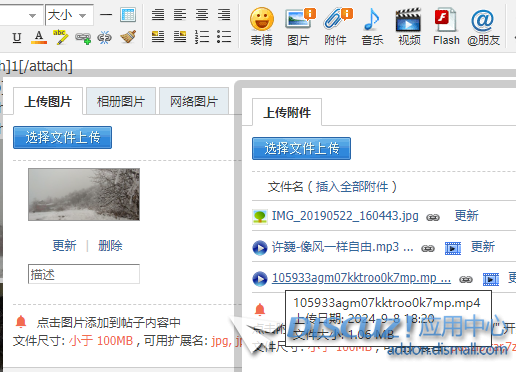Click 更新 under the image thumbnail
The height and width of the screenshot is (375, 526).
64,246
